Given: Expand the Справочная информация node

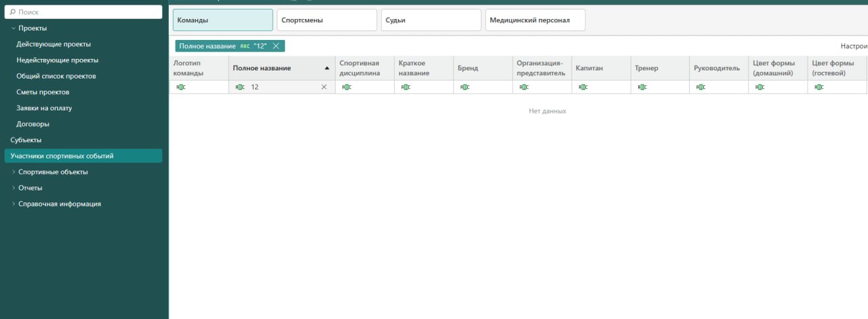Looking at the screenshot, I should [14, 204].
